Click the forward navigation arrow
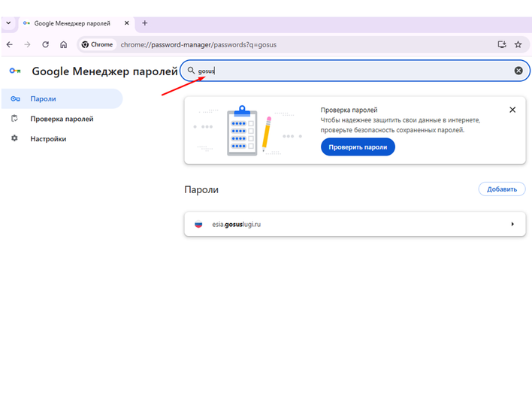Screen dimensions: 532x399 (x=28, y=44)
